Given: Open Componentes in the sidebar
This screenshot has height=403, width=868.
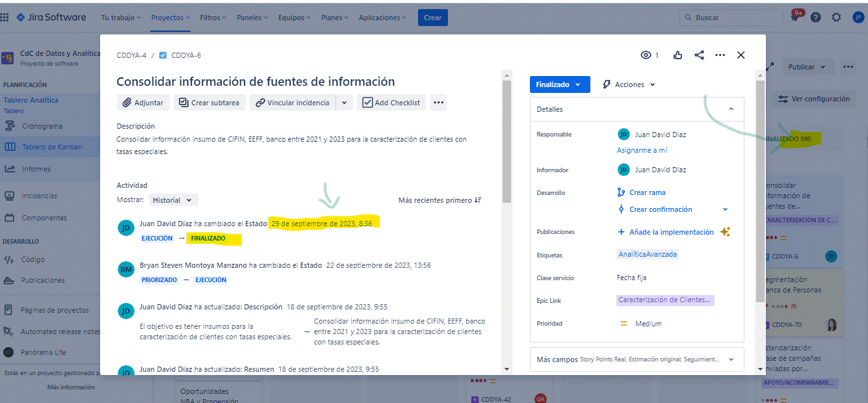Looking at the screenshot, I should click(44, 218).
